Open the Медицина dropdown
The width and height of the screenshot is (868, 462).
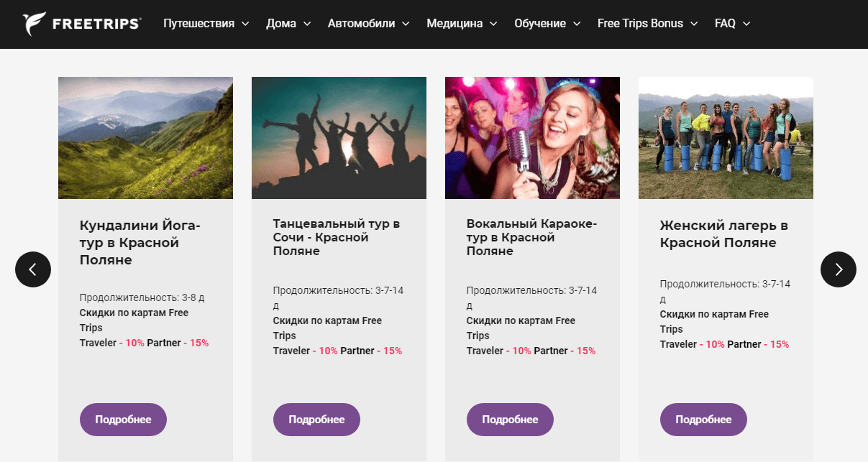(x=457, y=24)
